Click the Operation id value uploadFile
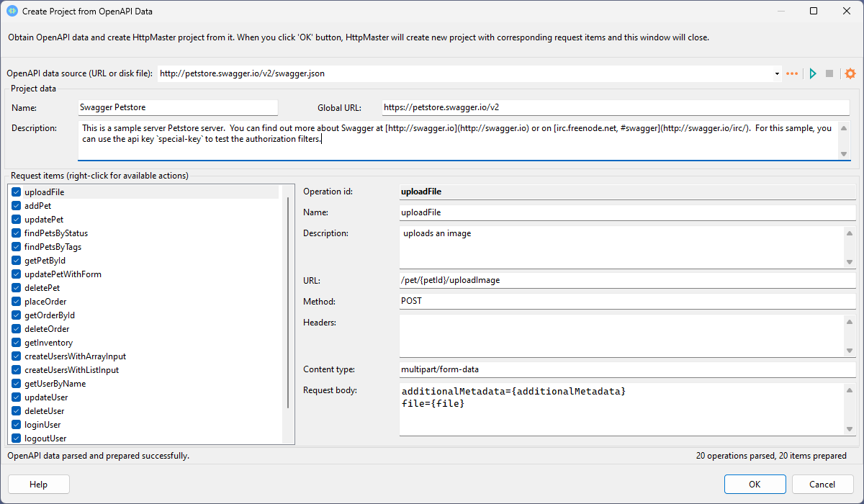The image size is (864, 504). [x=420, y=192]
